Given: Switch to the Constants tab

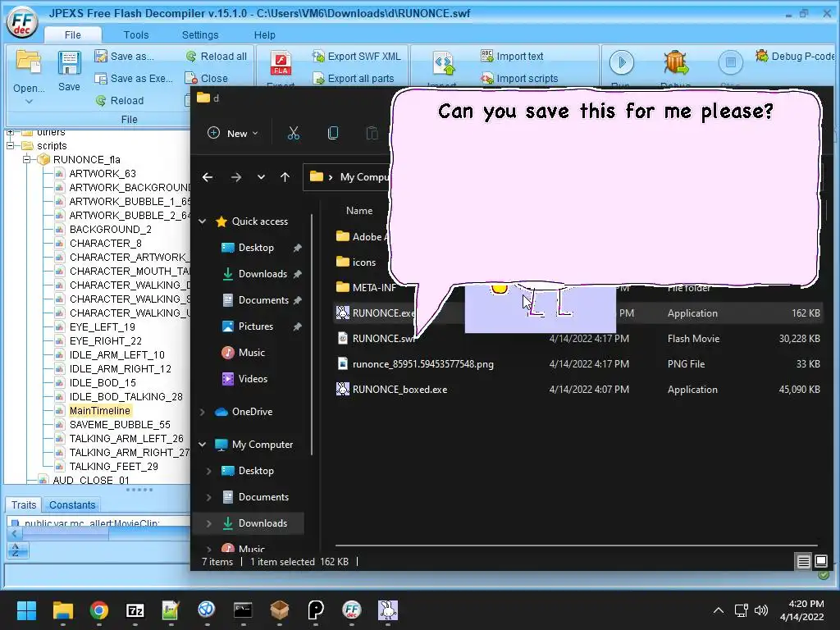Looking at the screenshot, I should click(x=72, y=504).
